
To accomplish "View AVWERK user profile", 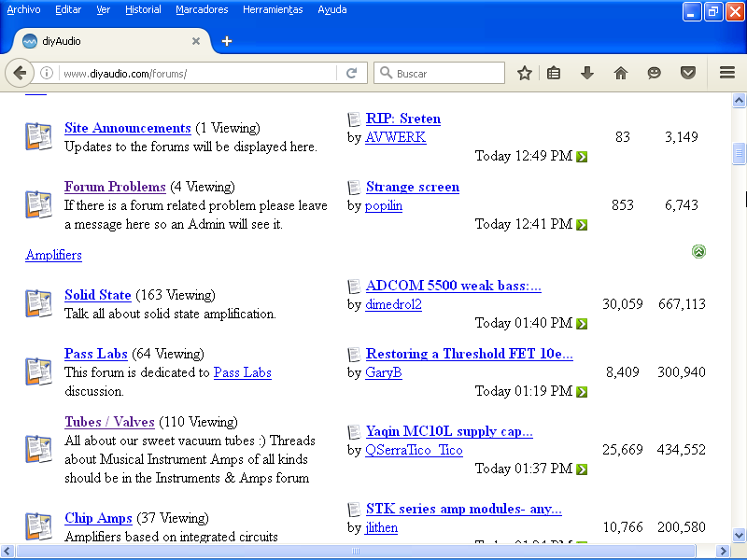I will coord(395,137).
